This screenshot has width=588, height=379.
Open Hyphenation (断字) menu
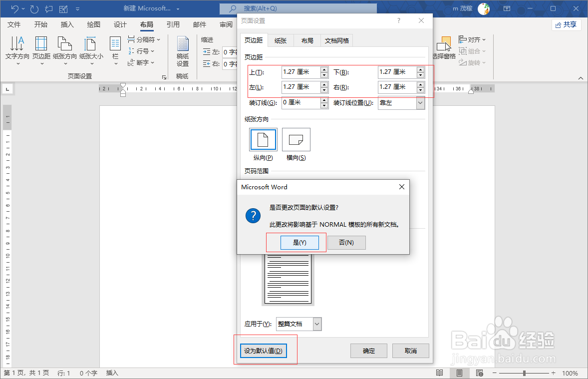[x=141, y=62]
